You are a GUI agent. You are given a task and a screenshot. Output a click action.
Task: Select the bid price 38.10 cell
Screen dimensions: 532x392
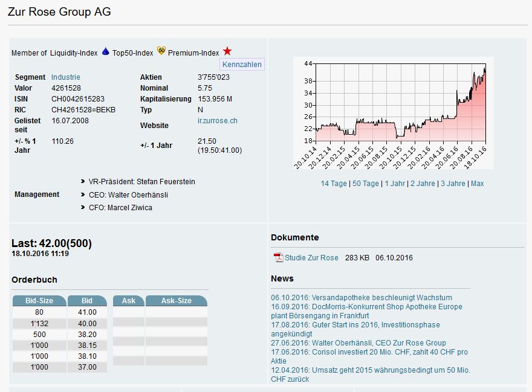coord(87,356)
